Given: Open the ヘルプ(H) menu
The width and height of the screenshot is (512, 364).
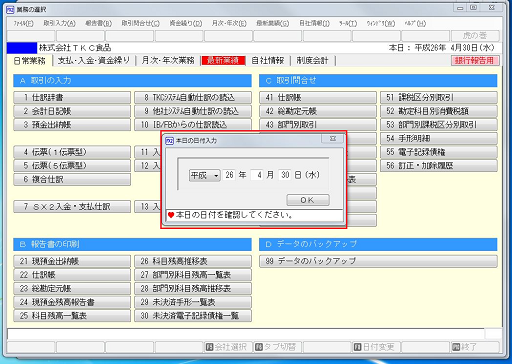Looking at the screenshot, I should point(415,23).
